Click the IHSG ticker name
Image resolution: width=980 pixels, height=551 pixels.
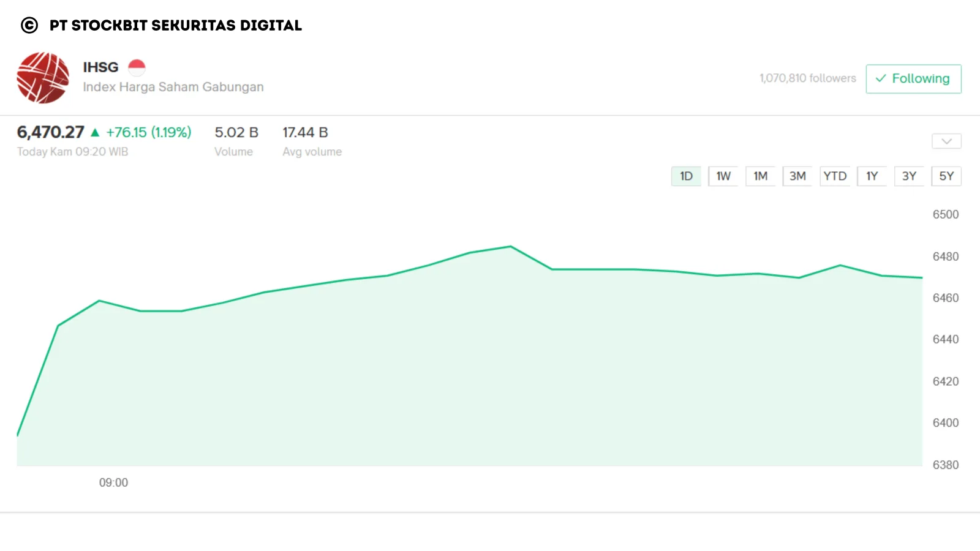click(x=100, y=67)
